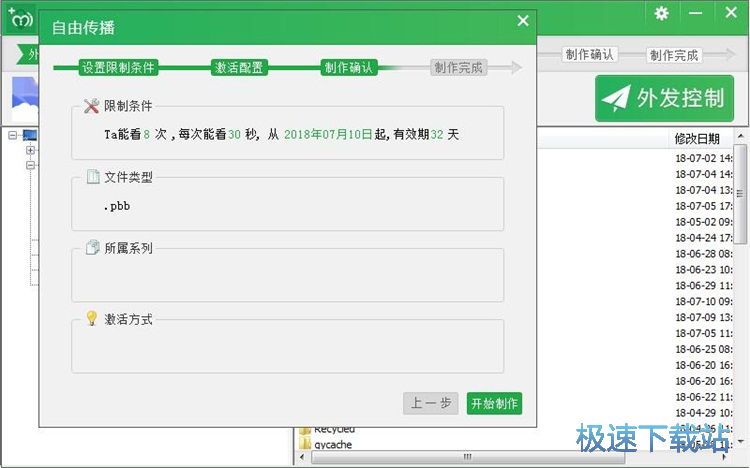Select the row dated 18-07-05 17:

(703, 206)
